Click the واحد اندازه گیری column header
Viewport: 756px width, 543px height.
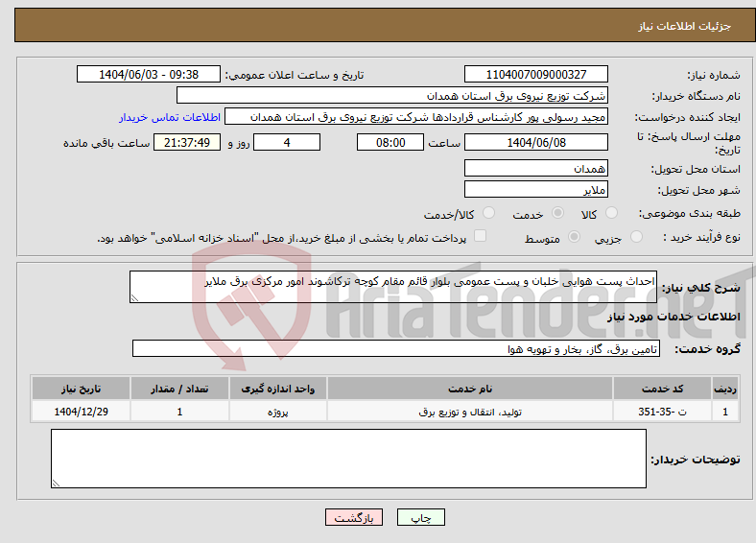pyautogui.click(x=277, y=389)
